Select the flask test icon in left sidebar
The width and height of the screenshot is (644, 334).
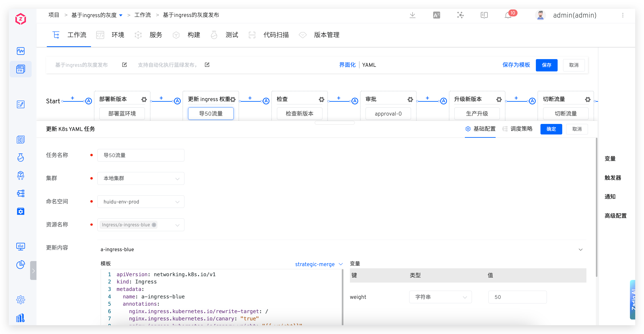click(x=20, y=158)
